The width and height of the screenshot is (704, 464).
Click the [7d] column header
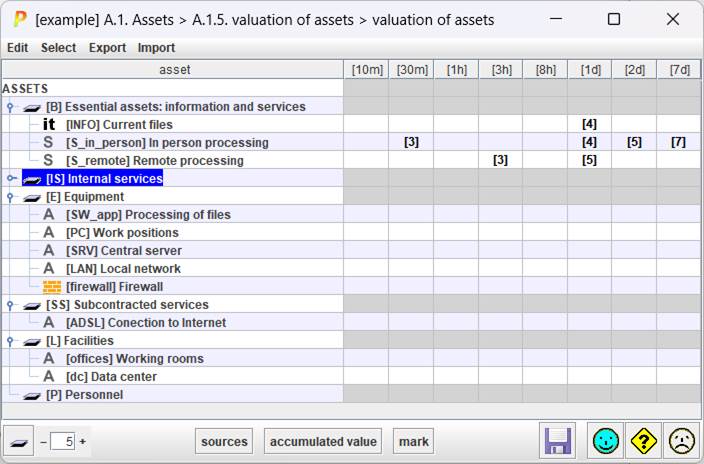[679, 70]
